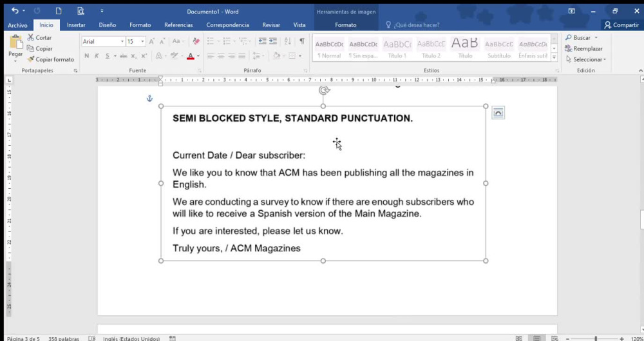
Task: Open the bullet list dropdown
Action: click(x=218, y=41)
